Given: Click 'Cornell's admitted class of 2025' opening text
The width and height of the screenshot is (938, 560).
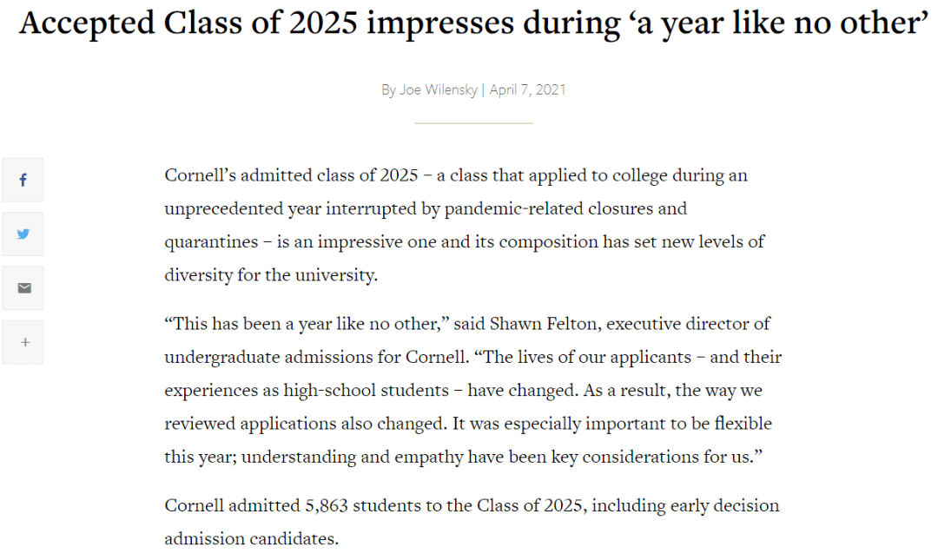Looking at the screenshot, I should (291, 175).
